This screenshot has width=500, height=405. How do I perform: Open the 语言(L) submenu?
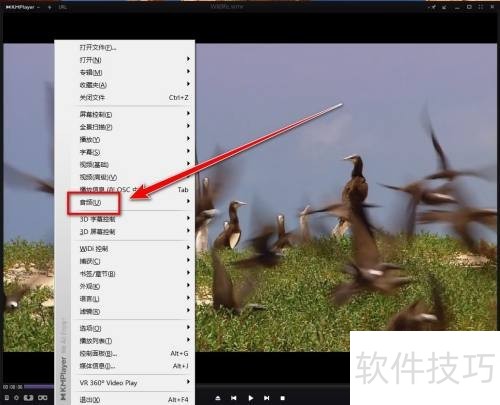click(133, 299)
